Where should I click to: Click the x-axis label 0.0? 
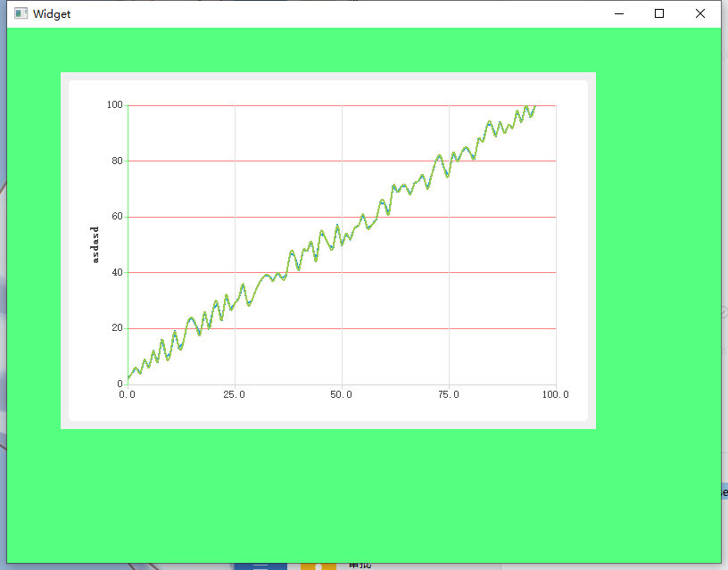point(128,394)
